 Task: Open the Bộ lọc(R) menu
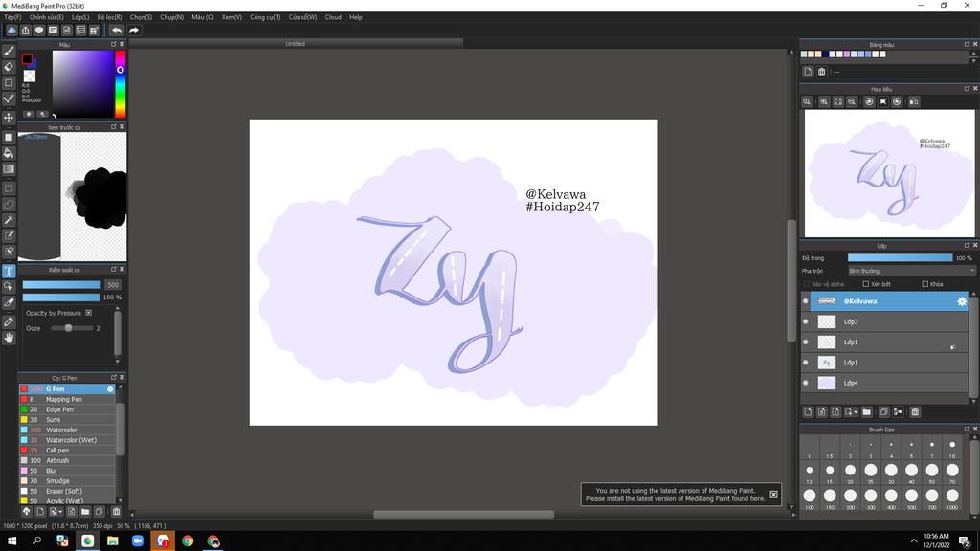click(x=109, y=17)
